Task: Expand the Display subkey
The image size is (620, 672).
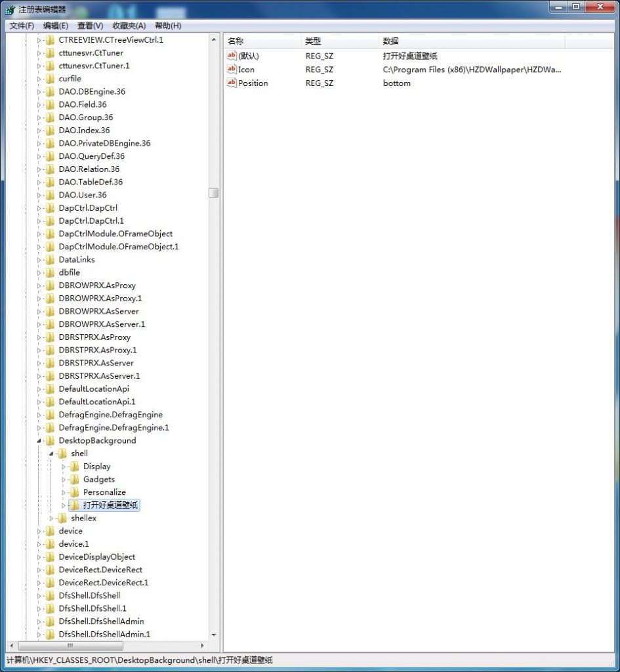Action: tap(64, 467)
